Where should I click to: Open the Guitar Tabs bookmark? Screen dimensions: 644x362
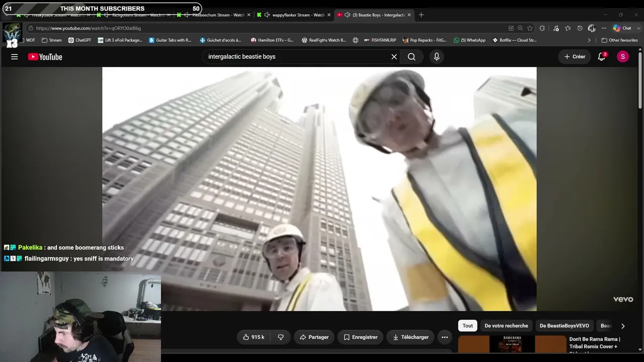170,40
